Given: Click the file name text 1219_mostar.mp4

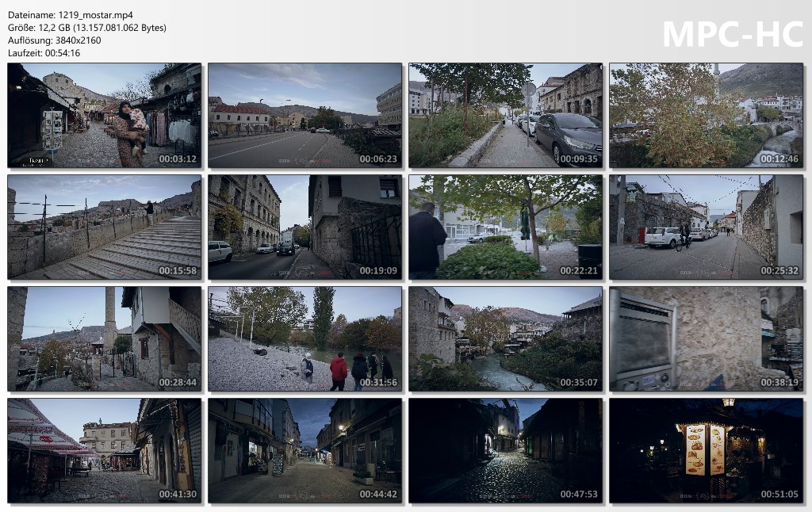Looking at the screenshot, I should point(95,15).
